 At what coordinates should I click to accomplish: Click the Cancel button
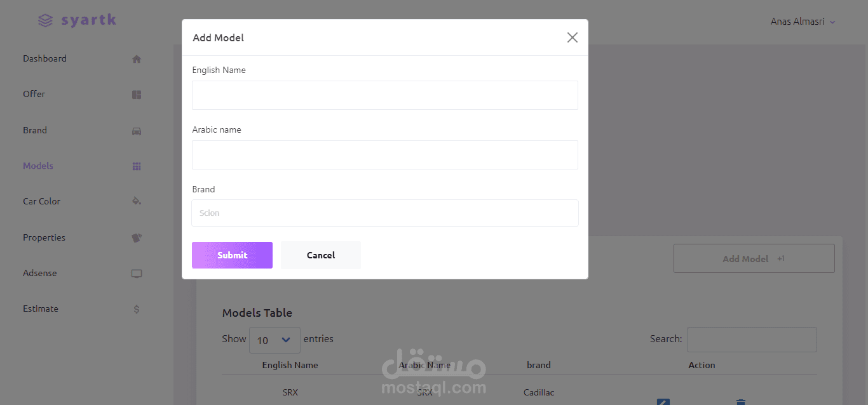pyautogui.click(x=321, y=255)
